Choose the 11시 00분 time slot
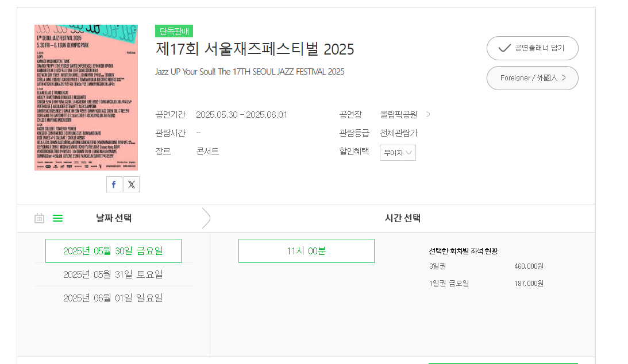Screen dimensions: 628x364 306,251
